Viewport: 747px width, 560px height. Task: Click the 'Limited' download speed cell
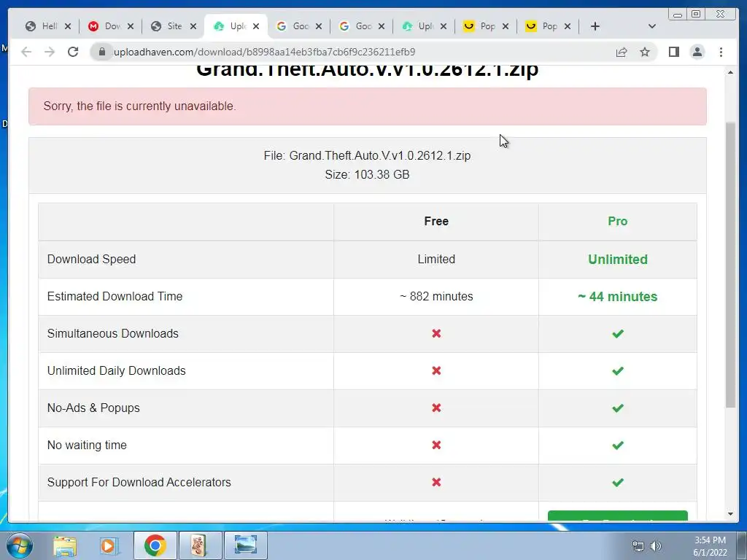436,260
